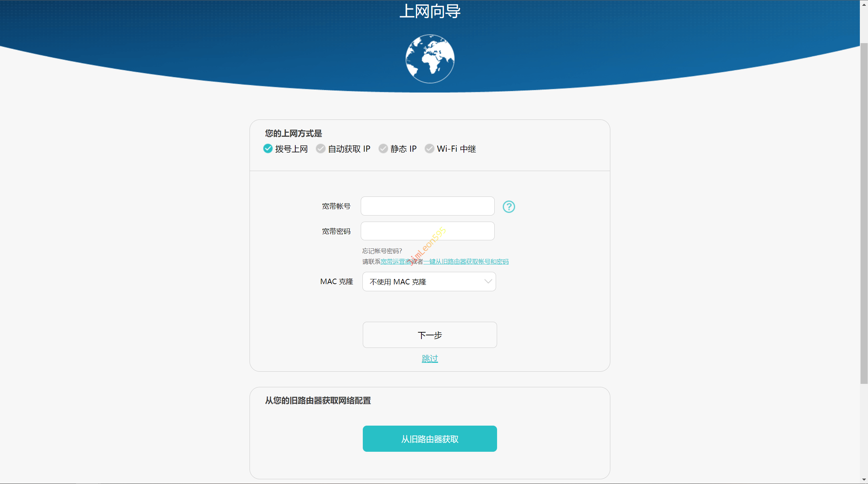Screen dimensions: 868x484
Task: Open the MAC 克隆 dropdown
Action: point(429,281)
